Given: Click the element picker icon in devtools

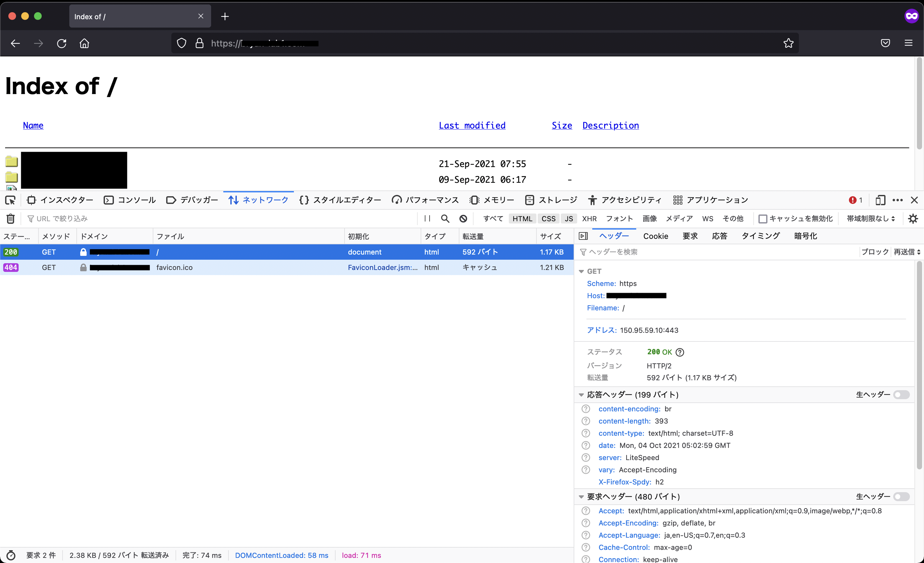Looking at the screenshot, I should point(10,200).
